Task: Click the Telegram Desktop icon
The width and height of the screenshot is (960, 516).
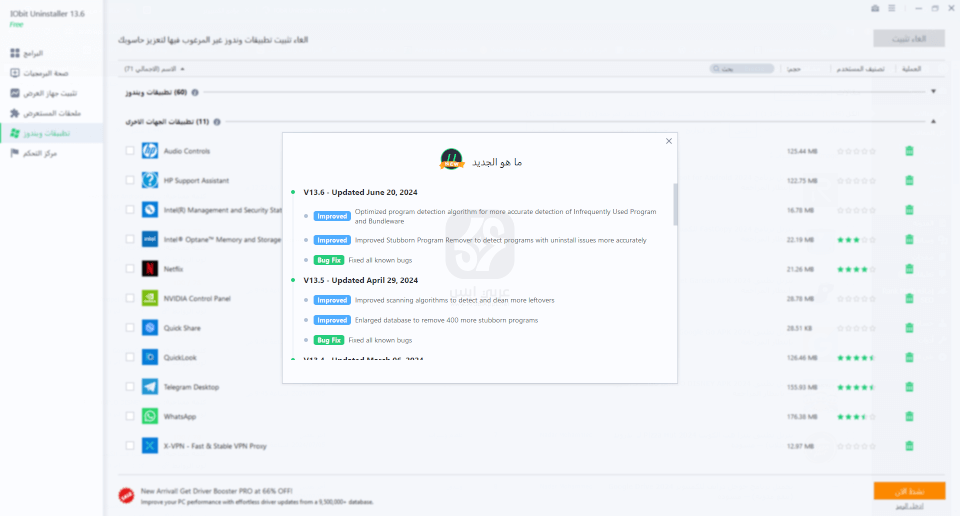Action: click(149, 387)
